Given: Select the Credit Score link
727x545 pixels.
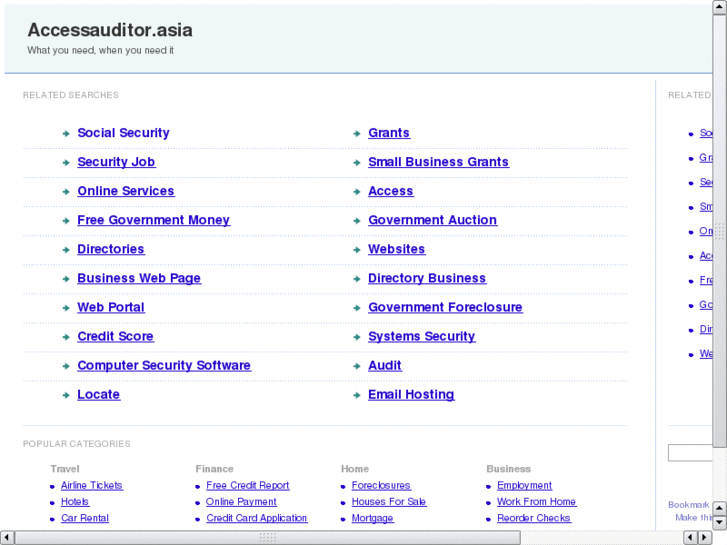Looking at the screenshot, I should click(115, 336).
